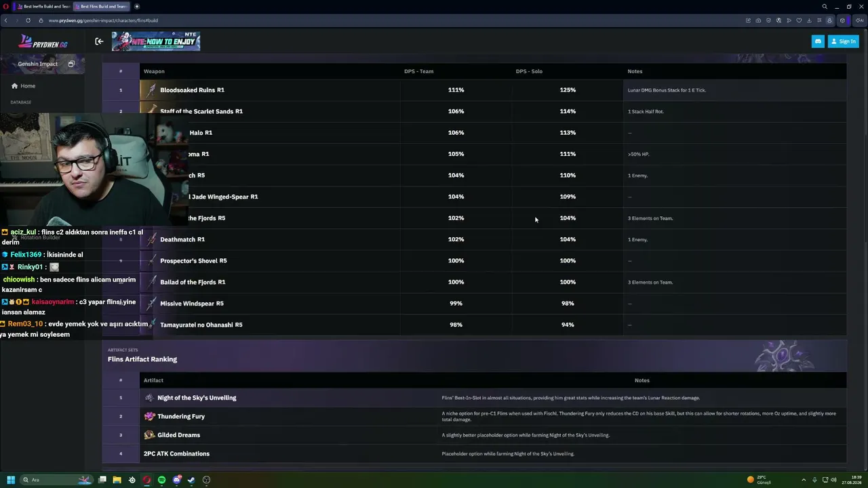The height and width of the screenshot is (488, 868).
Task: Select Night of the Sky's Unveiling artifact
Action: (x=197, y=398)
